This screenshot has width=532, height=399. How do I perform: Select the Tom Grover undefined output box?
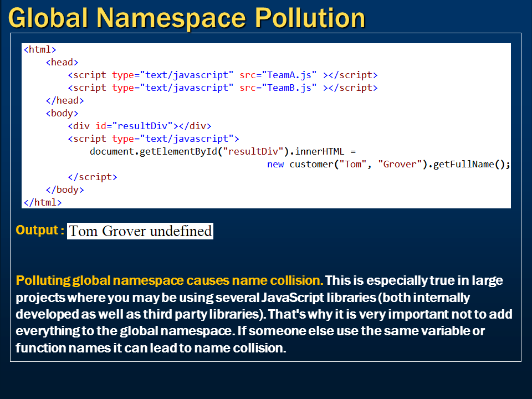click(x=140, y=231)
